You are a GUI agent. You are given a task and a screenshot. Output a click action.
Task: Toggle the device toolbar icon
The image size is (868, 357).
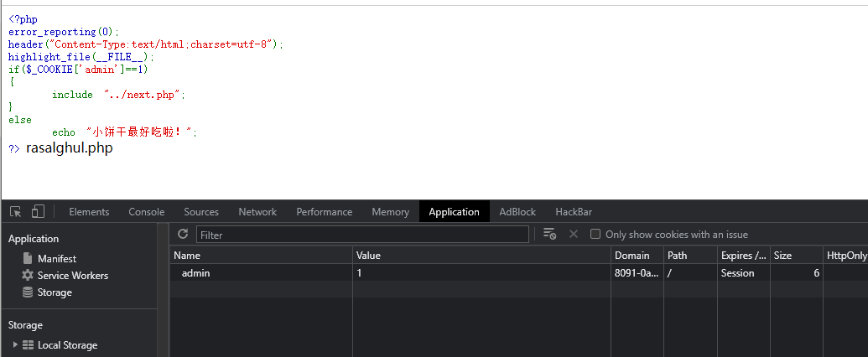coord(38,211)
